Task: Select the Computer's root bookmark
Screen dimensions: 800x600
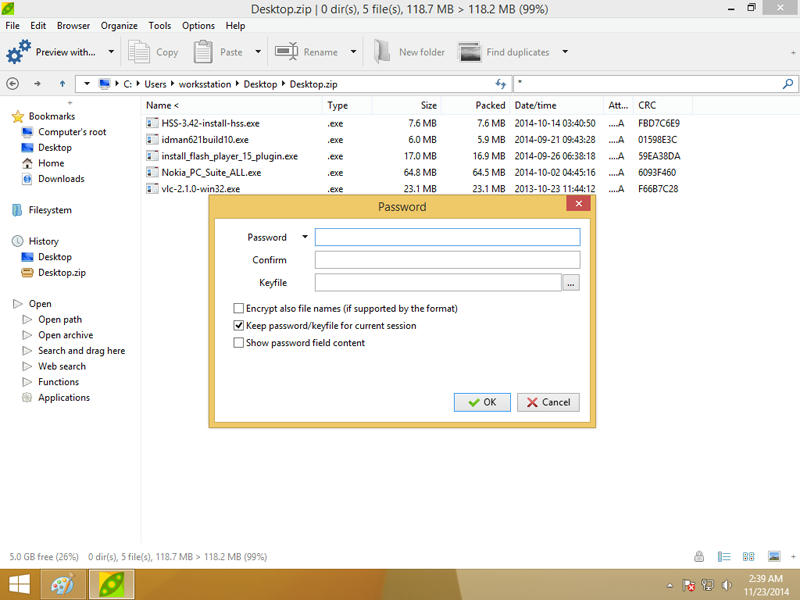Action: coord(72,132)
